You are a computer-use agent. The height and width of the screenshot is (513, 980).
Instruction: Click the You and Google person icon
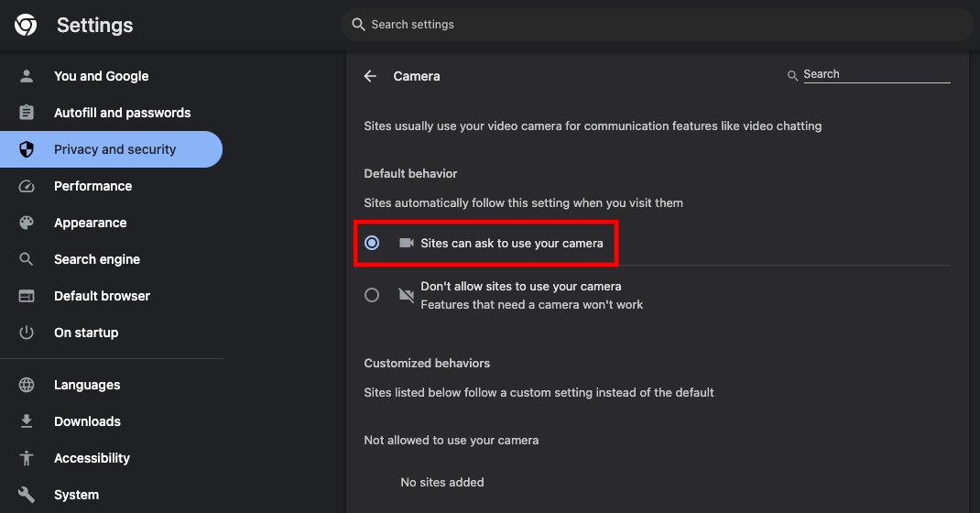(x=27, y=76)
